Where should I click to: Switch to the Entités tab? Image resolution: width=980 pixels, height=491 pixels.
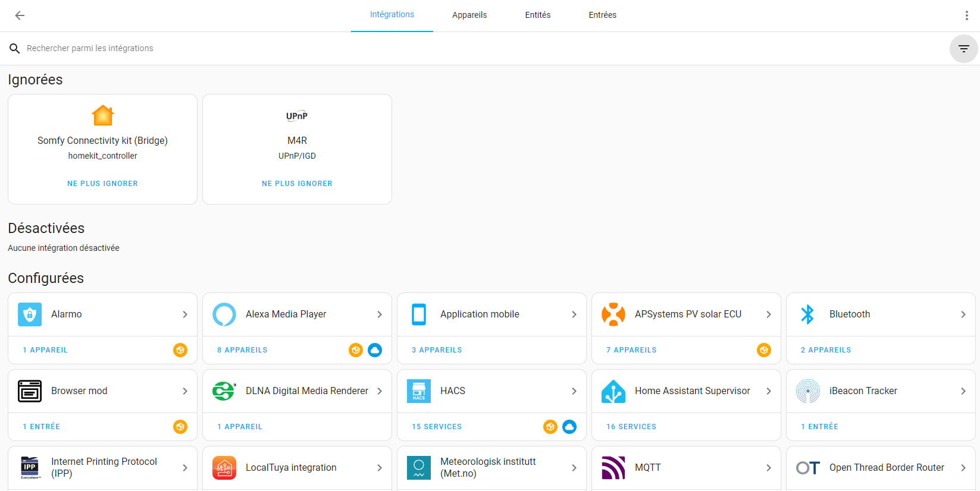(538, 15)
